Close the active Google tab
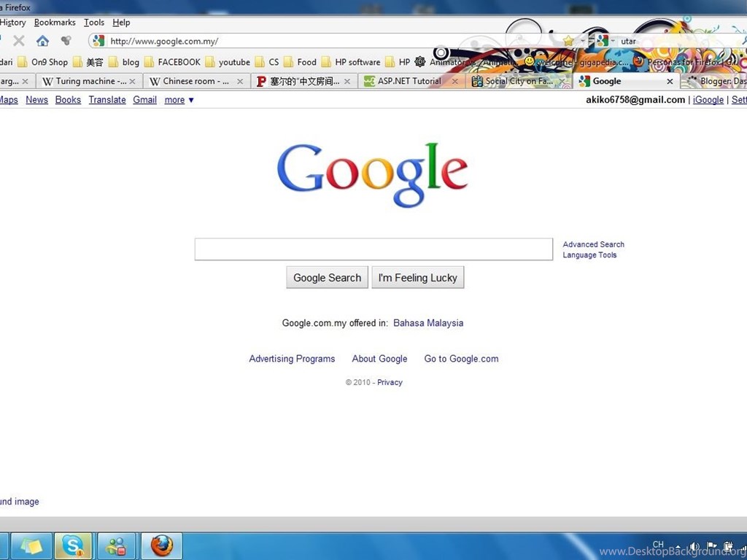Image resolution: width=747 pixels, height=560 pixels. pyautogui.click(x=670, y=82)
